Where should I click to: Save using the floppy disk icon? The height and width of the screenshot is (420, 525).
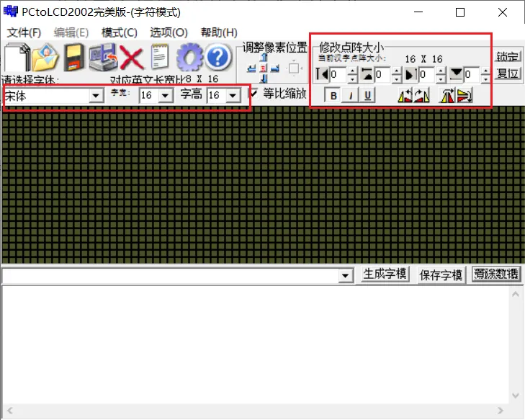[x=73, y=57]
